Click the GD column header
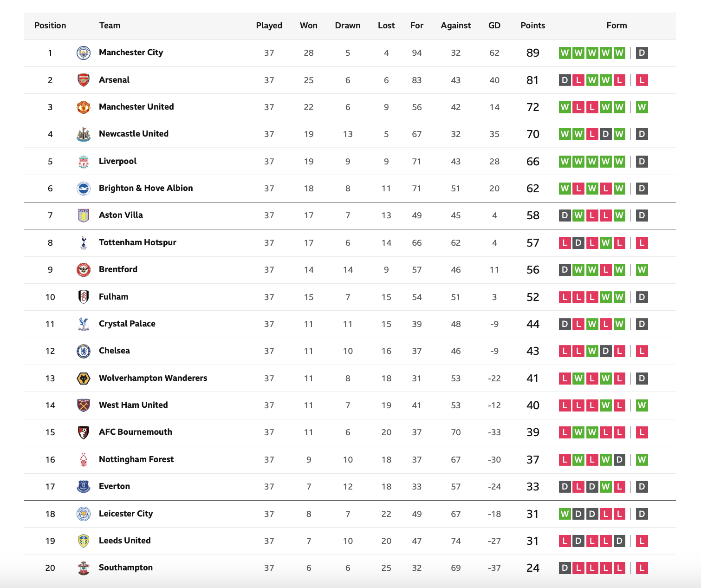Viewport: 701px width, 588px height. coord(494,26)
